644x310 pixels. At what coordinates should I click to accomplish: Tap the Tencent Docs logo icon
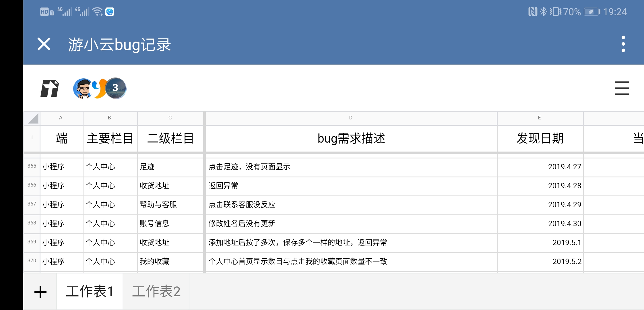tap(50, 88)
